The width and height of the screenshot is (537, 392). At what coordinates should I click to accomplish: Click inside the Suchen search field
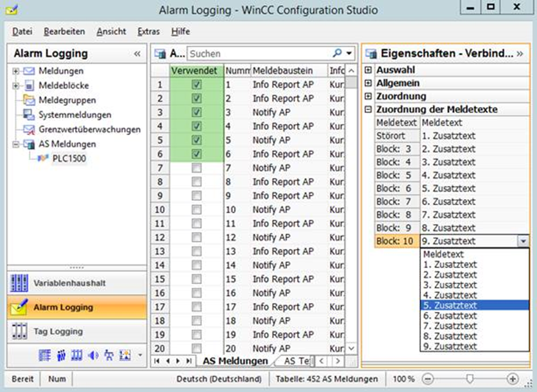[x=260, y=53]
